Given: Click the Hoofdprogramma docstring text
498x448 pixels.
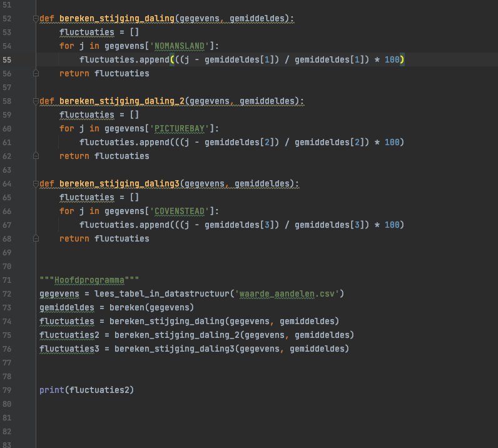Looking at the screenshot, I should click(89, 280).
